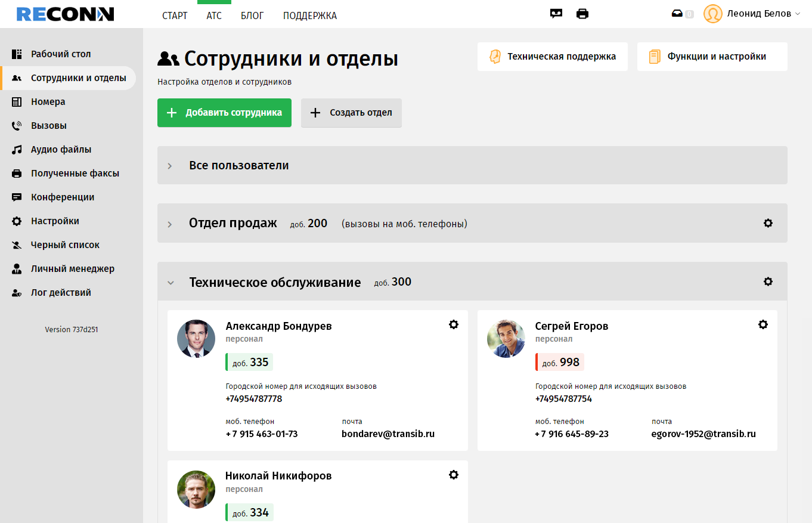Click the Конференции chat icon in sidebar
812x523 pixels.
[17, 197]
